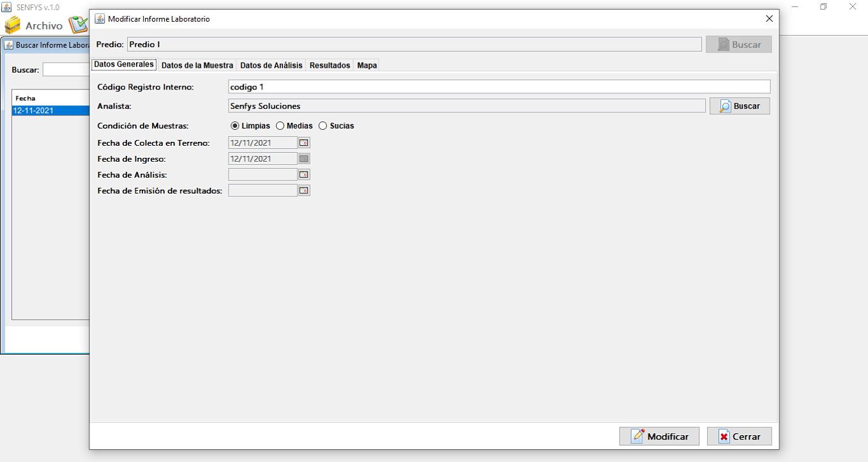Click the checklist icon next to Archivo
Image resolution: width=868 pixels, height=462 pixels.
[x=78, y=25]
